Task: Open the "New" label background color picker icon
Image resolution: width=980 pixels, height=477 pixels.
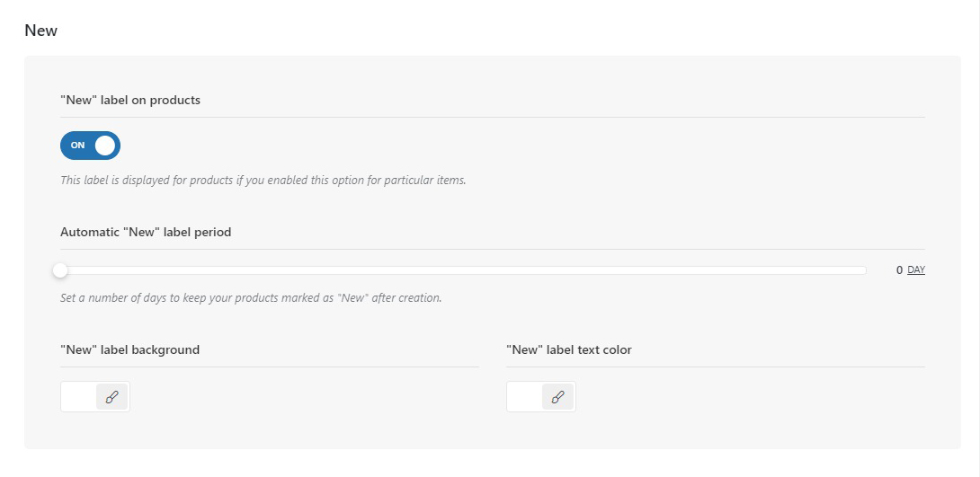Action: click(x=111, y=397)
